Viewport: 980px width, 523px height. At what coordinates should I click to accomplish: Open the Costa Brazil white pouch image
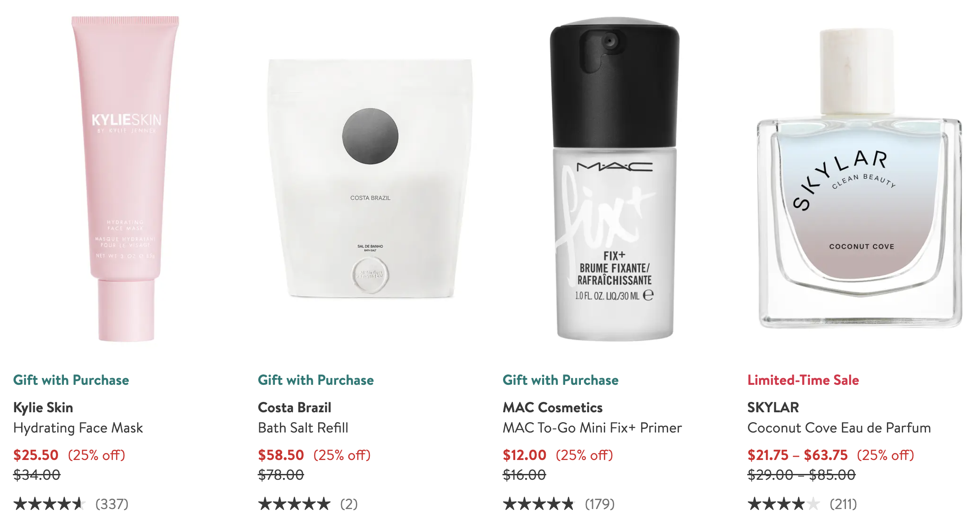click(370, 178)
